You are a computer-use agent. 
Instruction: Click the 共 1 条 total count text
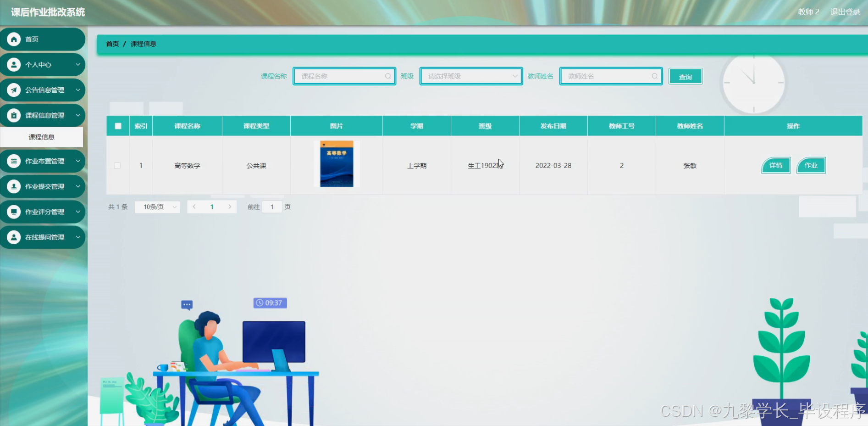coord(118,207)
